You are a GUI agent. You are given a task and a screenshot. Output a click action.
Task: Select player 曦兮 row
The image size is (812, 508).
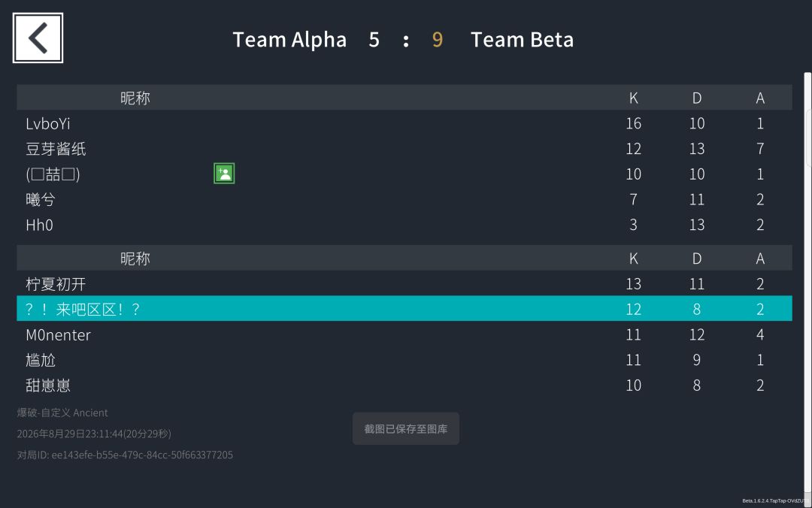click(x=404, y=199)
